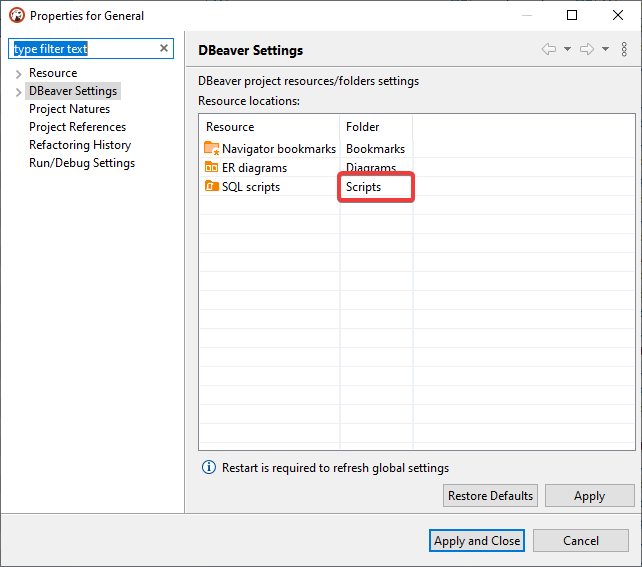Click the Navigator bookmarks folder icon
The image size is (642, 567).
coord(211,148)
